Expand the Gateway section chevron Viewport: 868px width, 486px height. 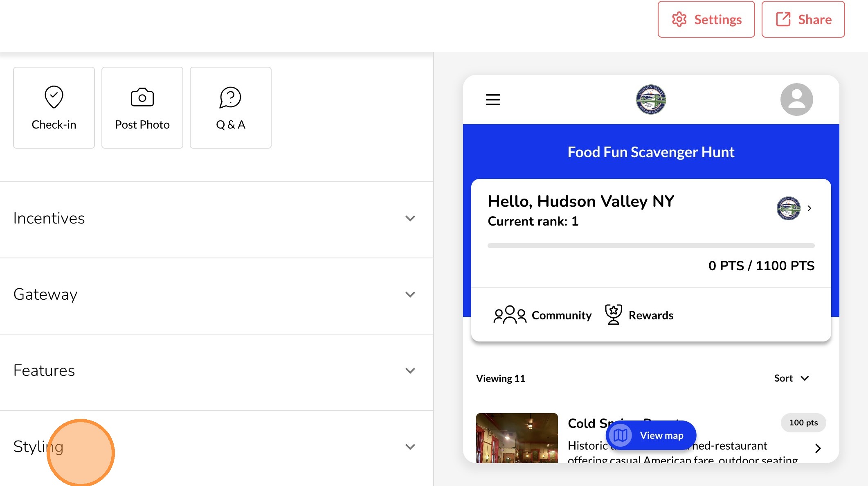tap(410, 294)
